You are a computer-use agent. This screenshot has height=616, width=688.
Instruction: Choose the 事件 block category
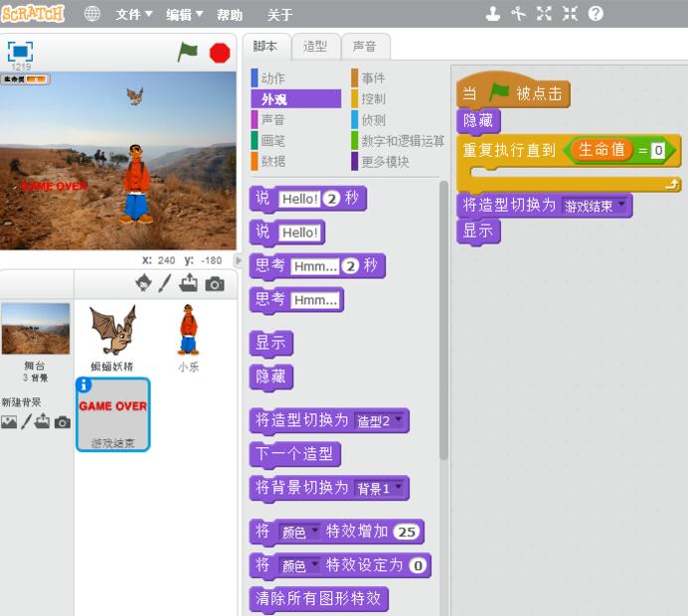pyautogui.click(x=373, y=78)
